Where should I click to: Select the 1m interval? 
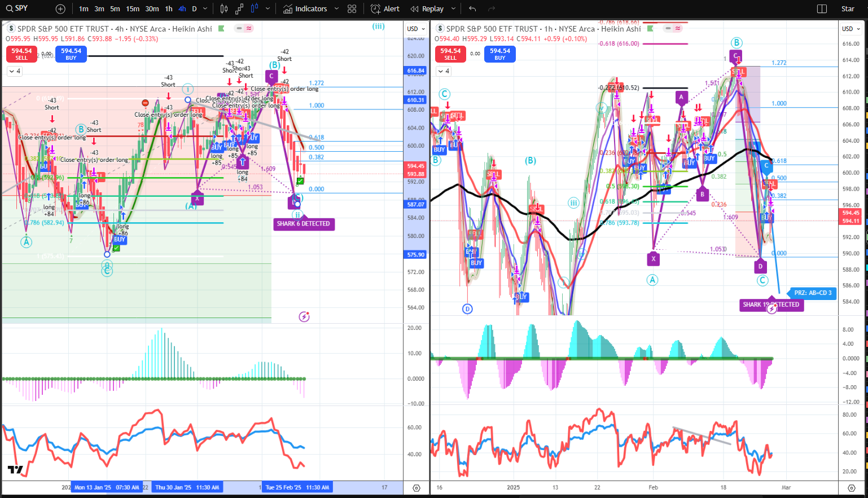pyautogui.click(x=84, y=9)
